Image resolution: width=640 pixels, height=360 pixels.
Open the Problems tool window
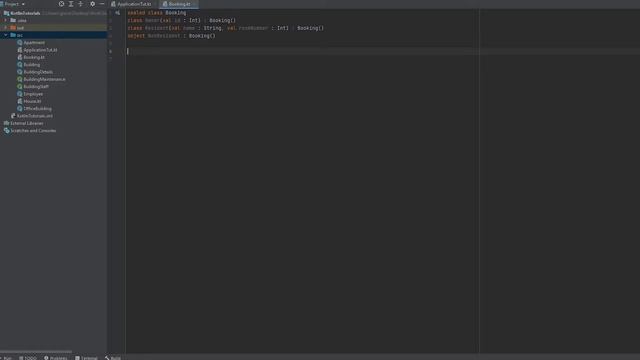point(56,358)
